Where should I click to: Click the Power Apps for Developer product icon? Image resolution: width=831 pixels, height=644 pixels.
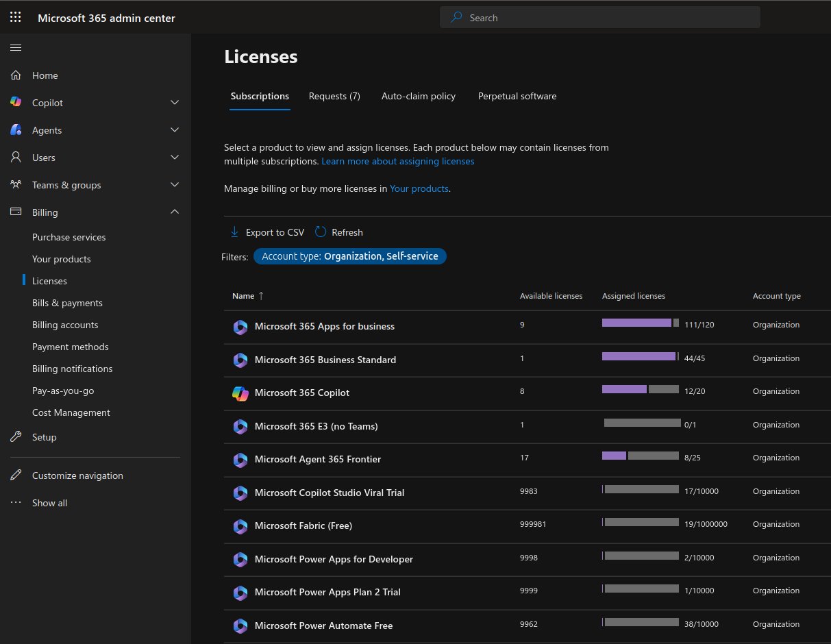pos(240,559)
